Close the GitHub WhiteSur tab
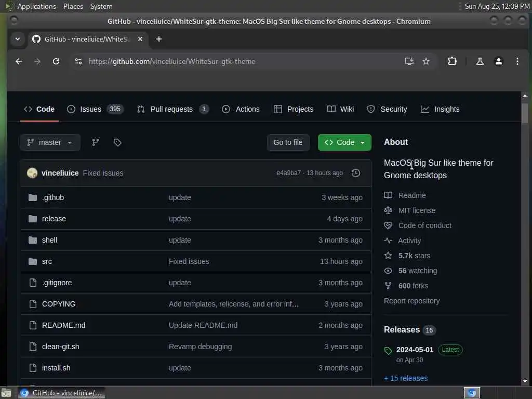 point(140,39)
